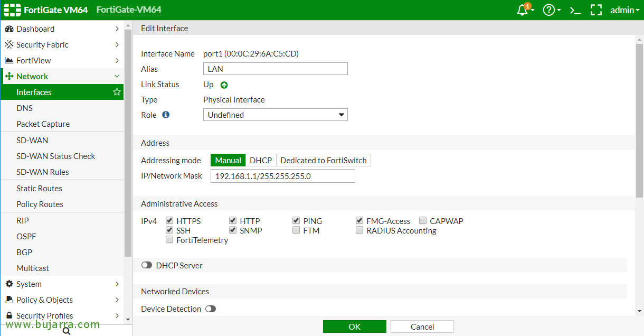Open the Role dropdown
The width and height of the screenshot is (644, 336).
point(276,115)
